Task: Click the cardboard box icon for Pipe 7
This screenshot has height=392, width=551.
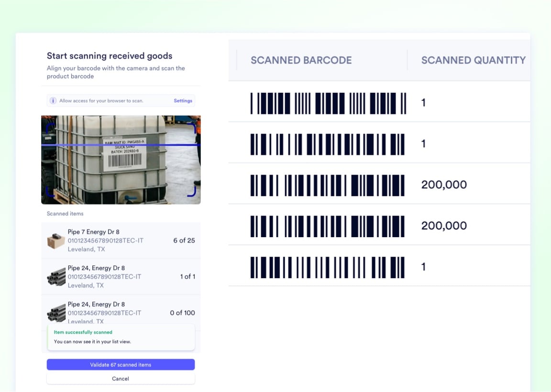Action: pyautogui.click(x=56, y=241)
